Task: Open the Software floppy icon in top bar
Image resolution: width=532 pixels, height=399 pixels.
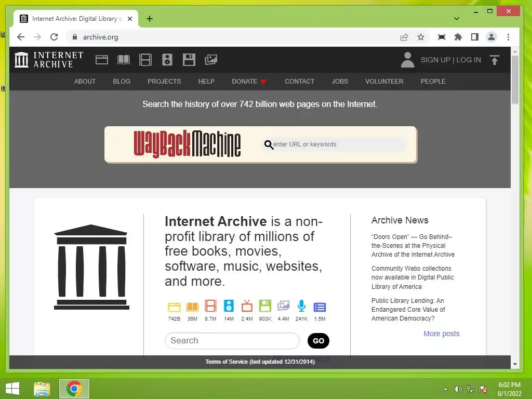Action: (x=189, y=60)
